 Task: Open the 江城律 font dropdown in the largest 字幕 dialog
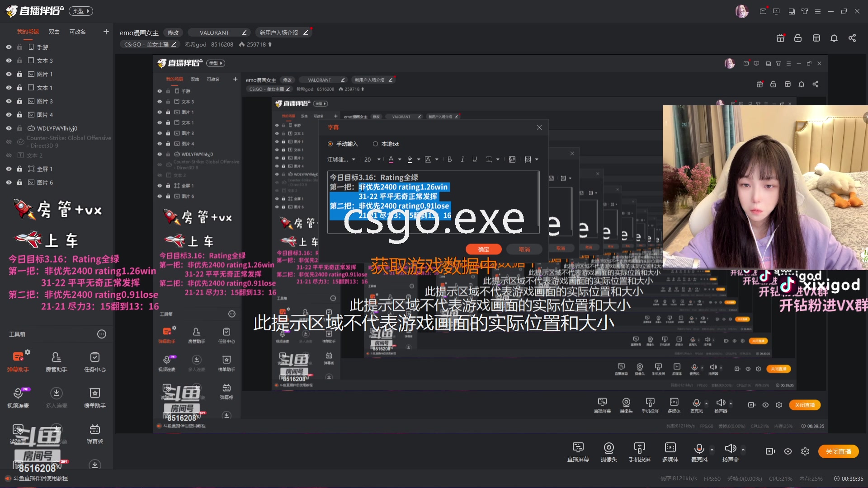tap(341, 160)
